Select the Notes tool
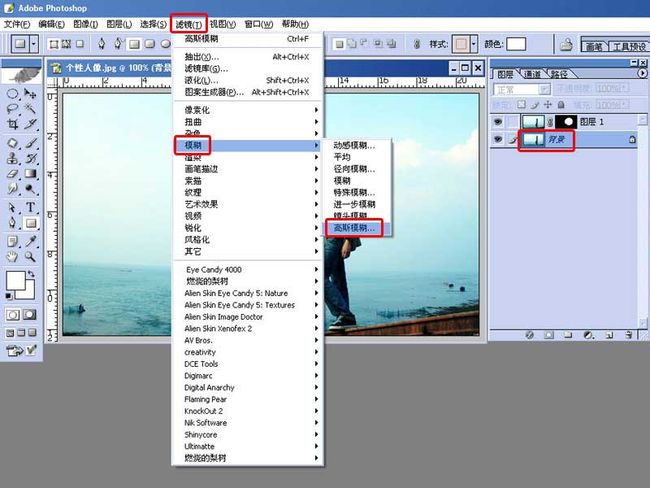The width and height of the screenshot is (650, 488). (x=12, y=241)
